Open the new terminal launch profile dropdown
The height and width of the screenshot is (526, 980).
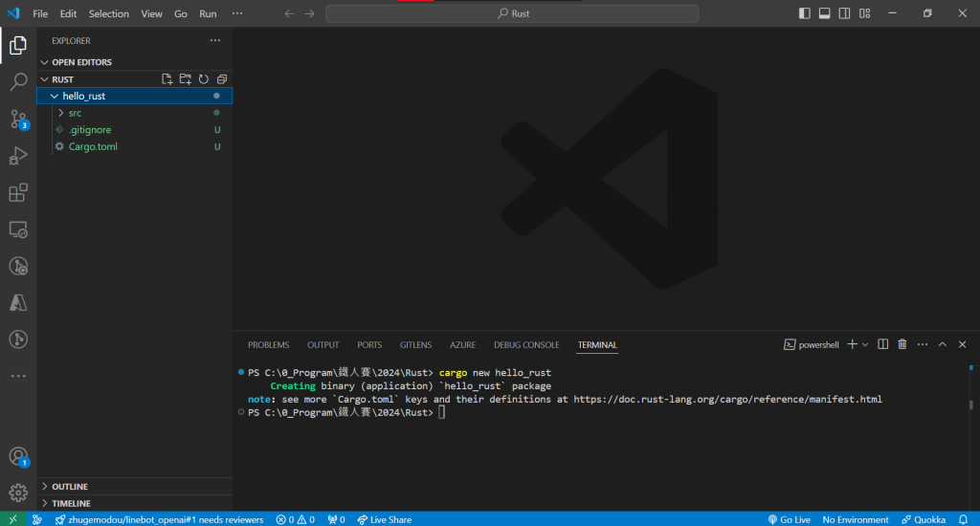pos(865,344)
